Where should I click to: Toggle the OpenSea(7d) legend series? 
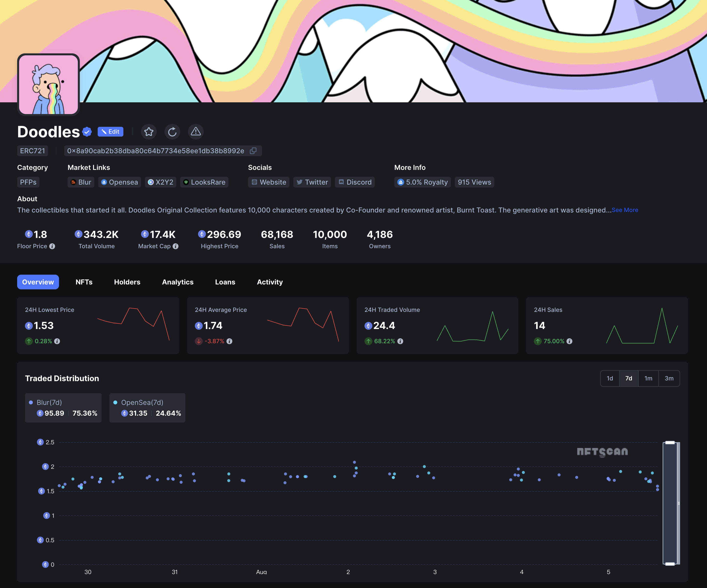(147, 408)
